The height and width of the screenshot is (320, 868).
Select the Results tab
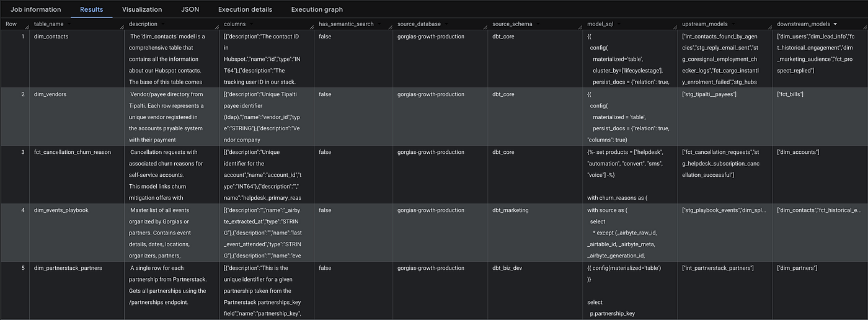point(92,9)
